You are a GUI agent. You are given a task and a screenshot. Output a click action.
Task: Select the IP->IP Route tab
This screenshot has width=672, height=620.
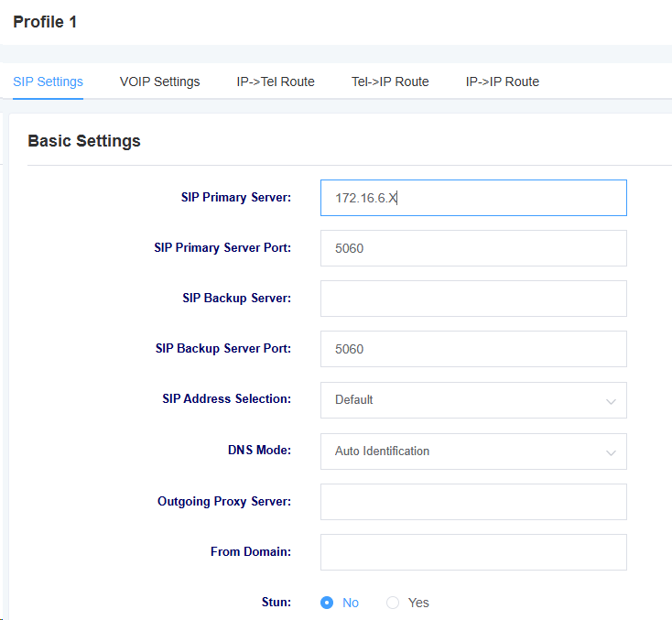click(503, 82)
